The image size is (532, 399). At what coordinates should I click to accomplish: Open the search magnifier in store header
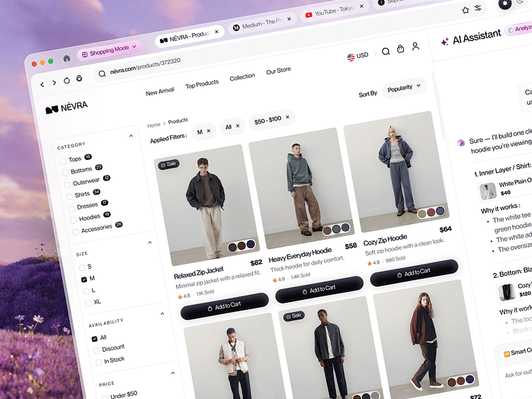point(386,52)
